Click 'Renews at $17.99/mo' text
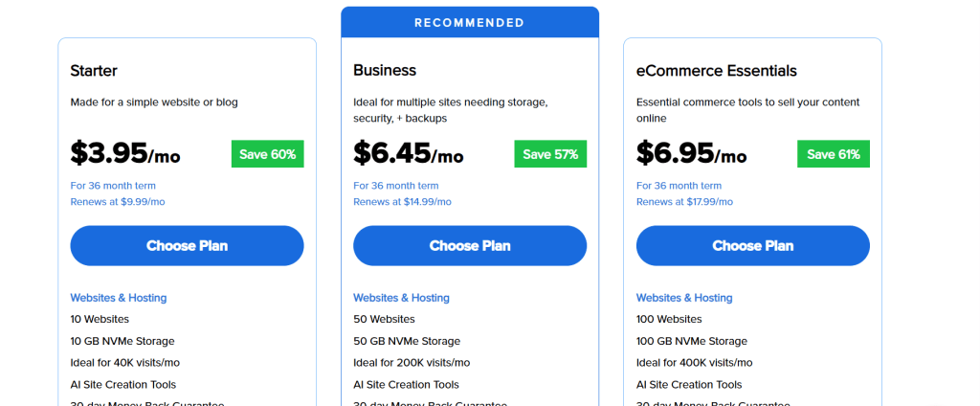Viewport: 980px width, 406px height. (x=685, y=202)
